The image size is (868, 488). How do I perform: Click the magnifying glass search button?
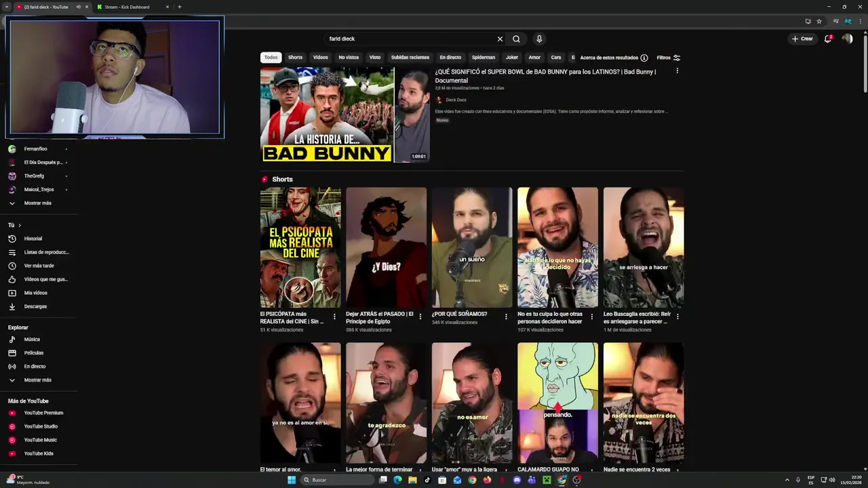(517, 39)
